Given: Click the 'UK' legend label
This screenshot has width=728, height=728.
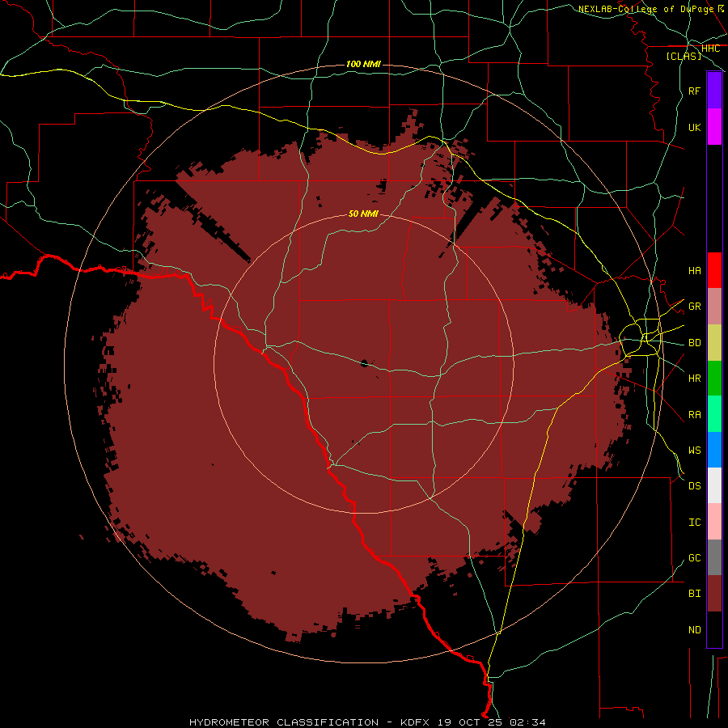Looking at the screenshot, I should tap(694, 127).
